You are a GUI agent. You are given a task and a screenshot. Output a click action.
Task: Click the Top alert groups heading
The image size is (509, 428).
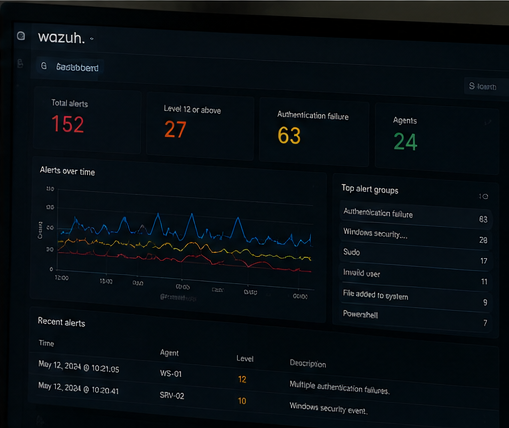click(370, 189)
